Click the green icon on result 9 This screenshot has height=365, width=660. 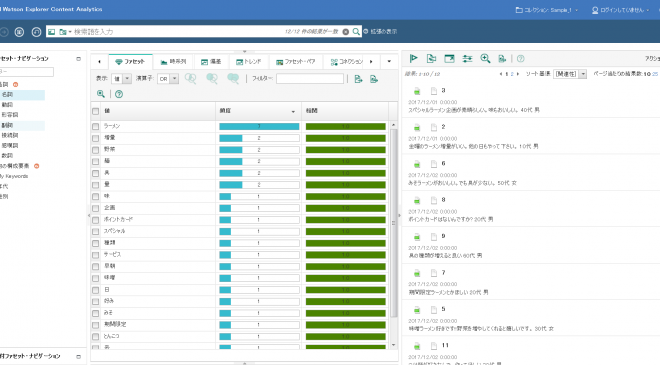point(417,237)
